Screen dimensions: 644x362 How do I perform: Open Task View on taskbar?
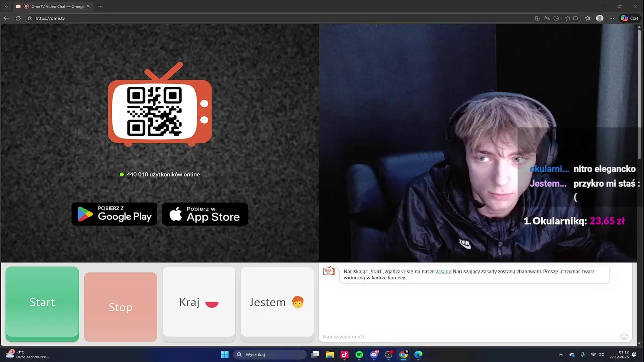pyautogui.click(x=315, y=355)
